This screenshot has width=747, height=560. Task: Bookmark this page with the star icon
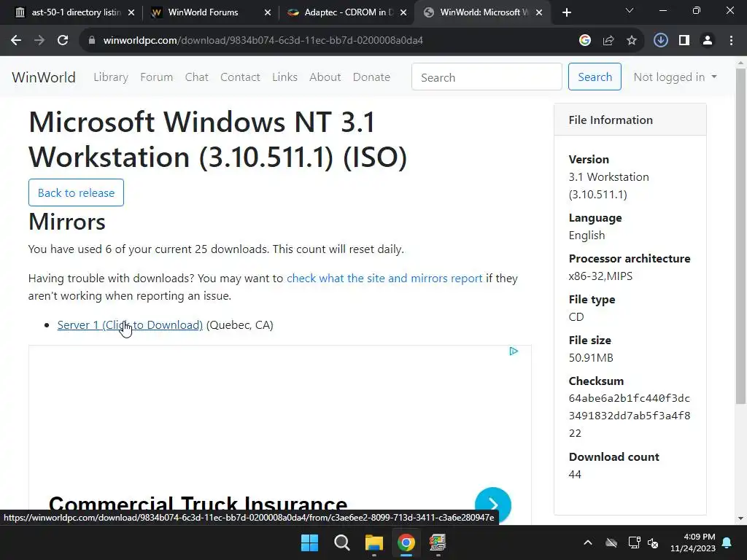(632, 41)
